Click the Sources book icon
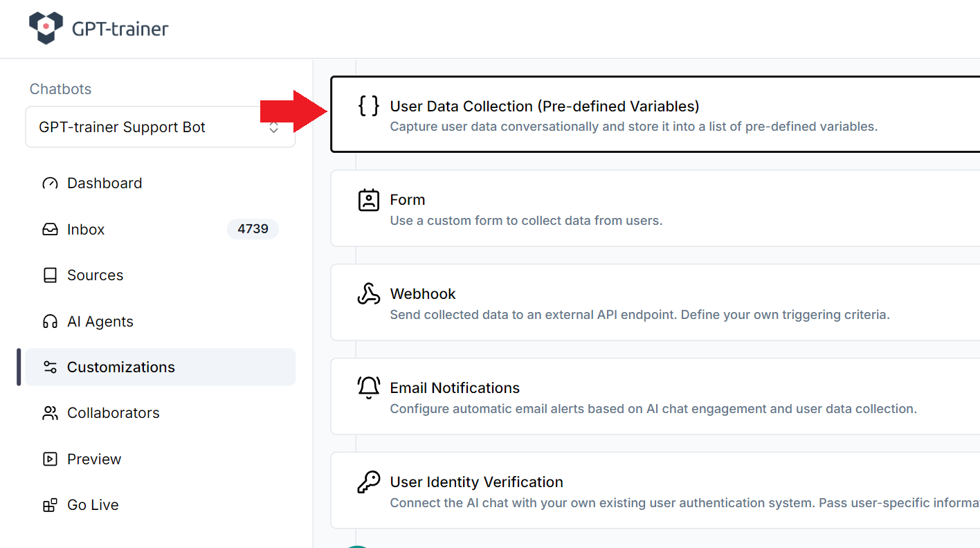 pyautogui.click(x=50, y=275)
